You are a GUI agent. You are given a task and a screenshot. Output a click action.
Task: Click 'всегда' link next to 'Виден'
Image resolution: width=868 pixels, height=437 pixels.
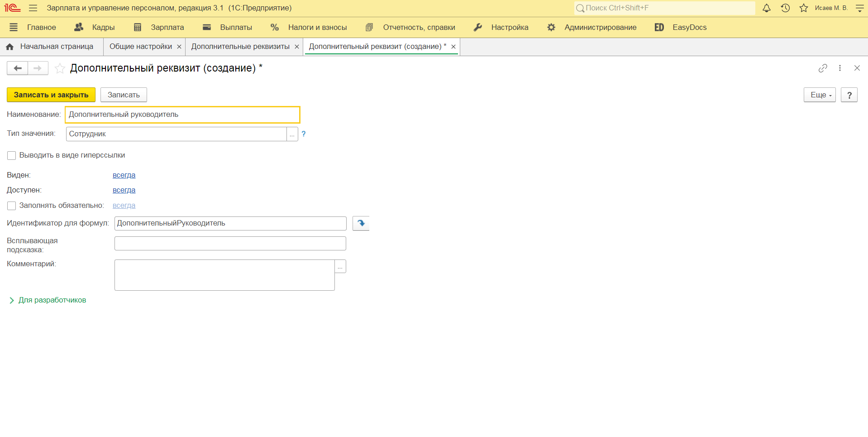(124, 175)
